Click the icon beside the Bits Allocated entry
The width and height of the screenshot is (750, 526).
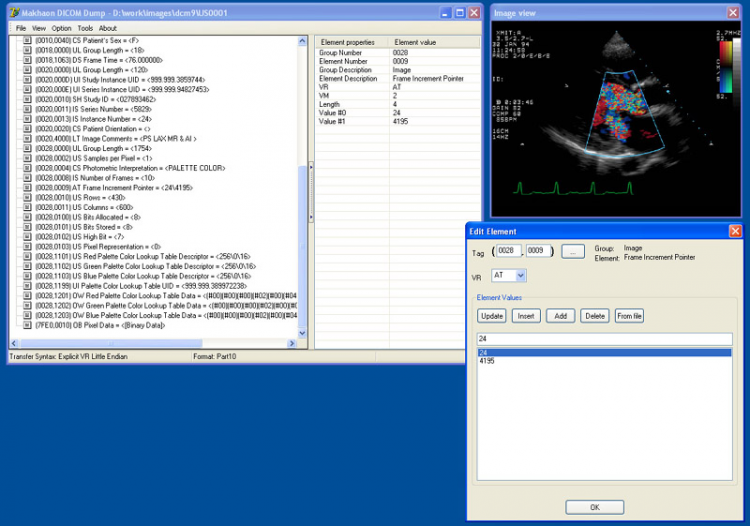click(27, 216)
